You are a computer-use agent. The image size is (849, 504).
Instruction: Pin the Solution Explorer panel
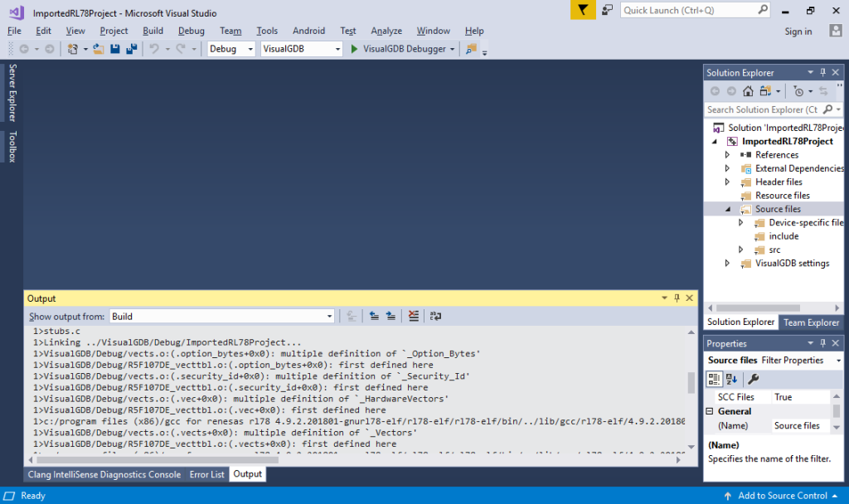click(822, 72)
